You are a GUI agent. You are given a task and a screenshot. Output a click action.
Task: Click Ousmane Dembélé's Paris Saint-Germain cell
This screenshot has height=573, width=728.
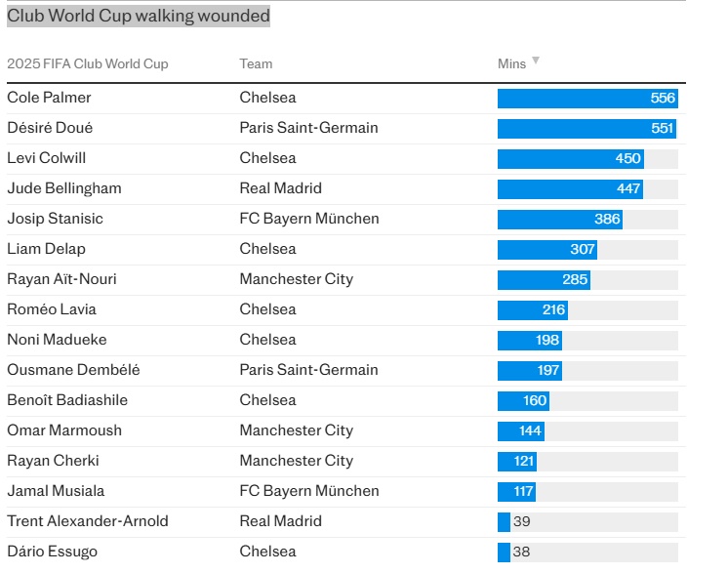(308, 370)
